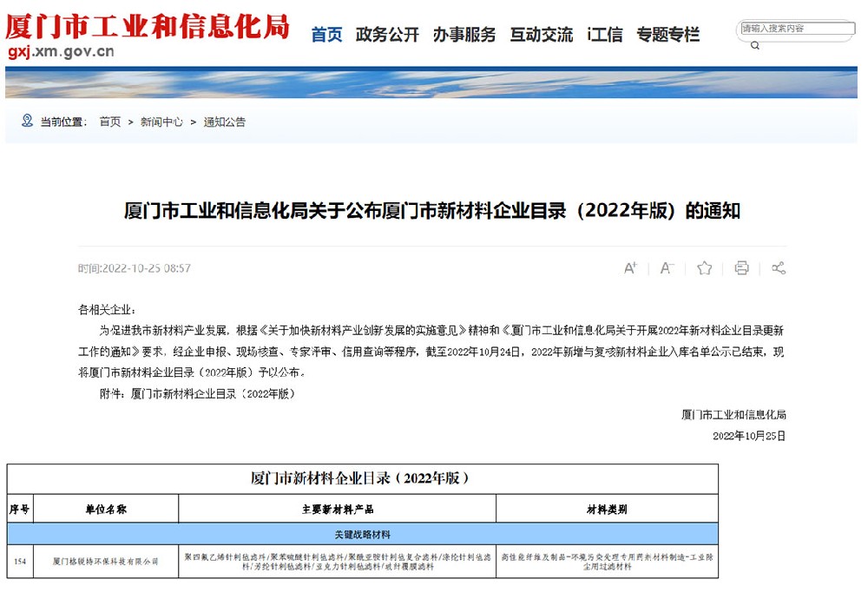Go to 办事服务 section
The height and width of the screenshot is (599, 868).
[464, 35]
